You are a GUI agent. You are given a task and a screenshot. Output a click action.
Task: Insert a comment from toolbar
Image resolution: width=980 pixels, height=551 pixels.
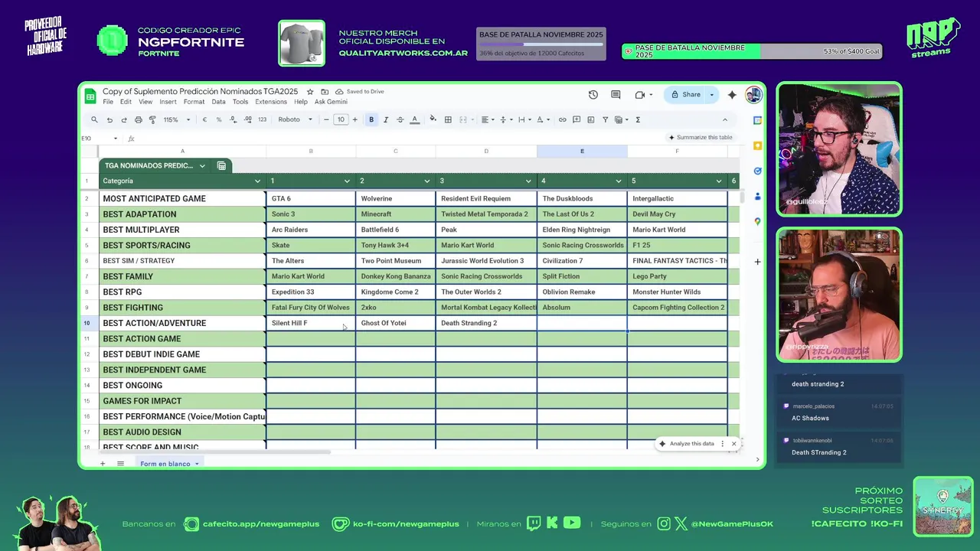click(577, 119)
